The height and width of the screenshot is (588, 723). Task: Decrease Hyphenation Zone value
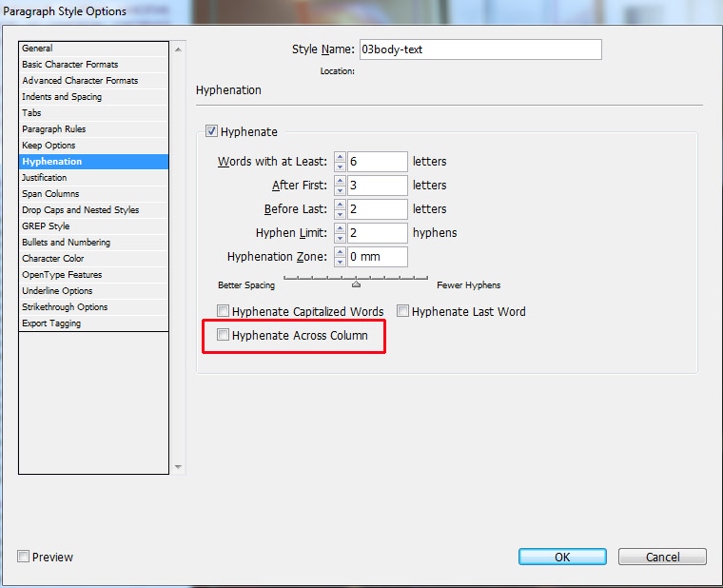coord(340,262)
